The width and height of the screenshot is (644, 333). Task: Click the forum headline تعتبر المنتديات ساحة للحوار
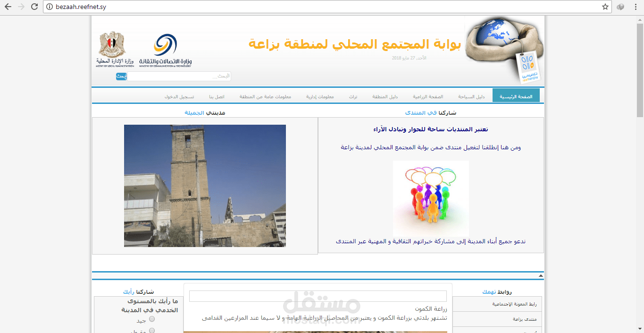(431, 129)
